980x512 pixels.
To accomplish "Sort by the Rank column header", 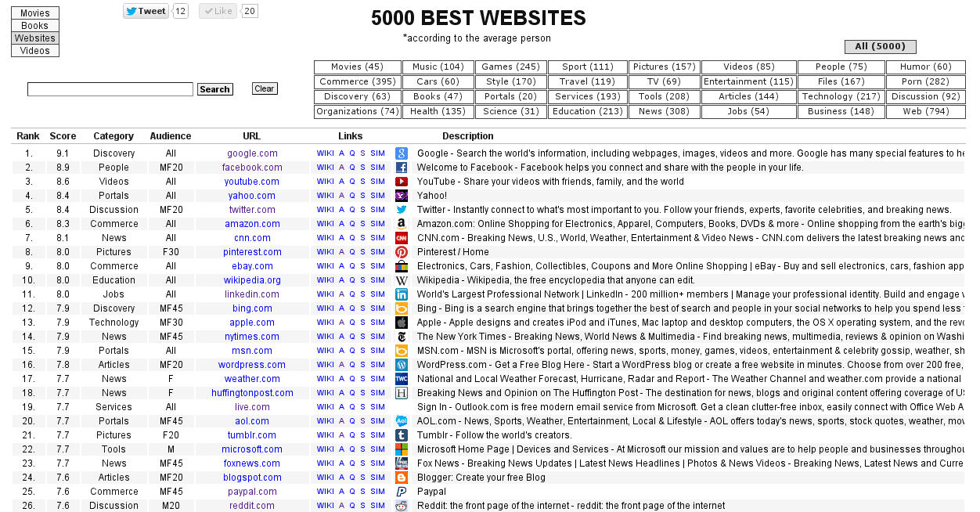I will click(x=28, y=136).
